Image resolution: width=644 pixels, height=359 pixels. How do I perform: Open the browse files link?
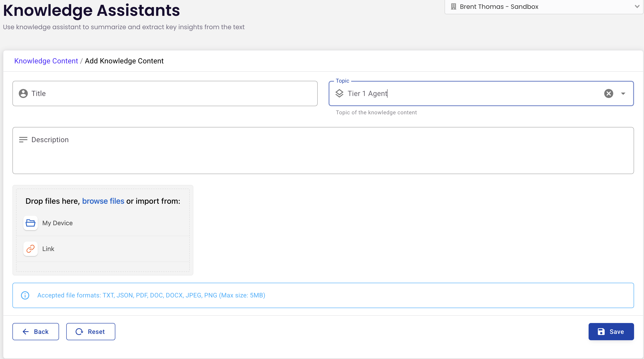(103, 201)
